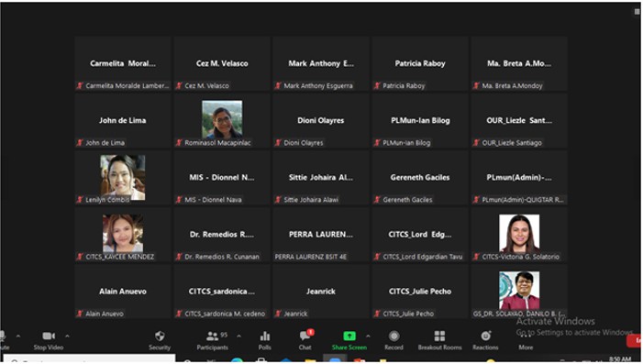Select Rominasol Macapinlac's video thumbnail
643x364 pixels.
(222, 119)
